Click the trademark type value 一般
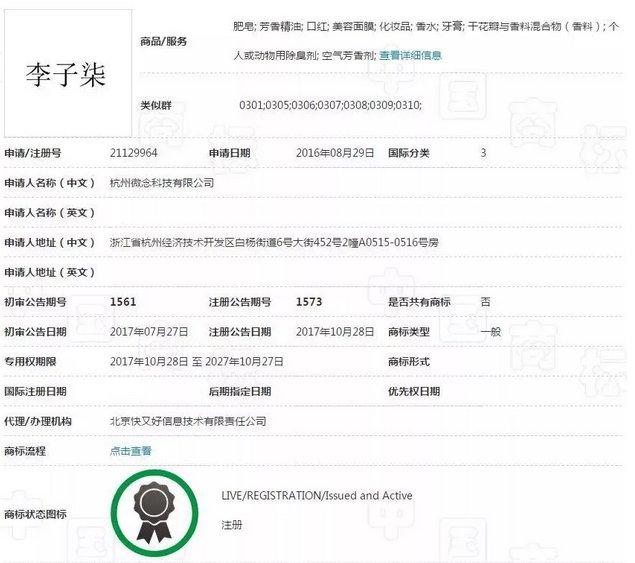635x563 pixels. coord(490,332)
